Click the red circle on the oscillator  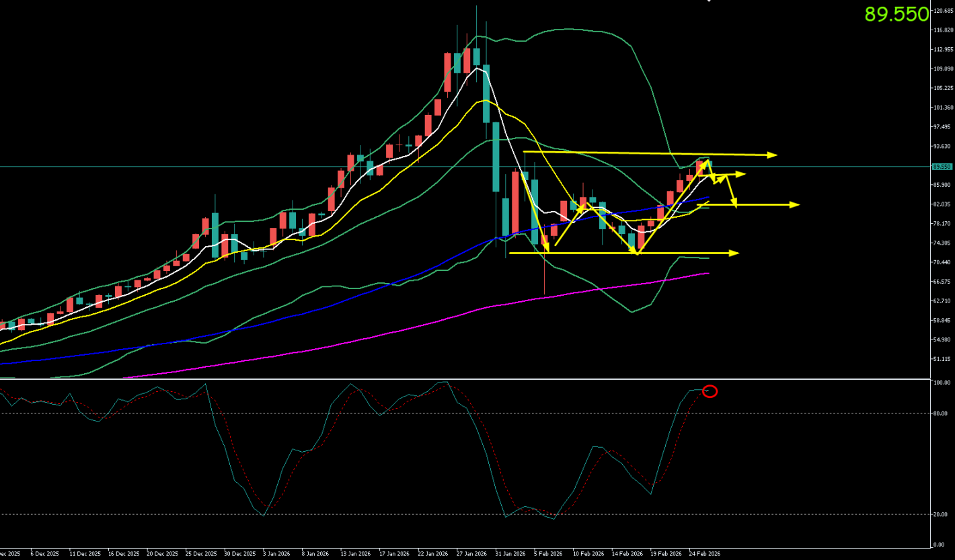(710, 391)
